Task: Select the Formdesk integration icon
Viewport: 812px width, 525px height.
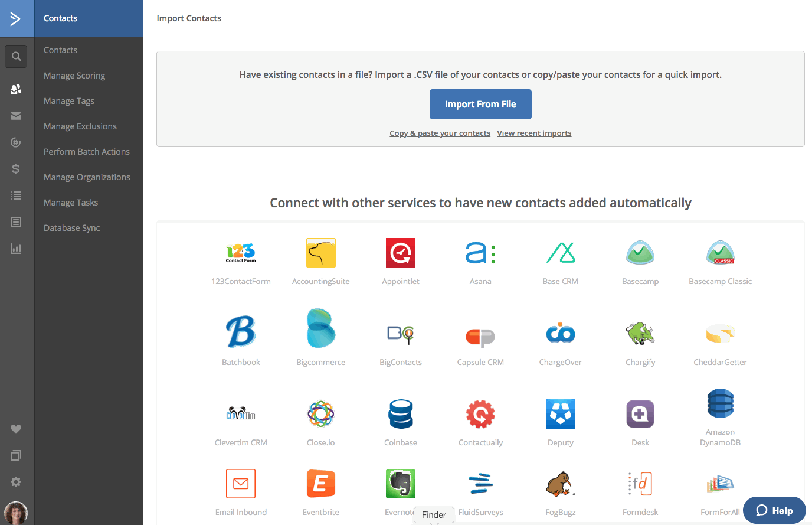Action: pyautogui.click(x=640, y=484)
